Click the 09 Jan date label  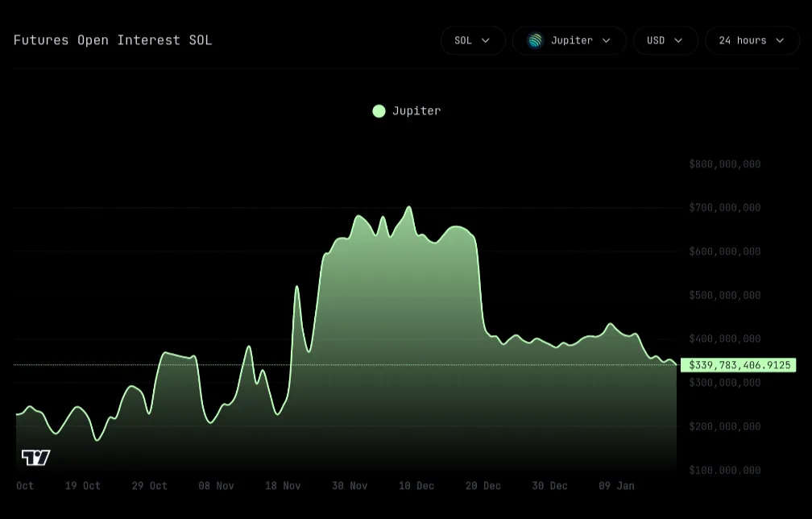(x=616, y=486)
